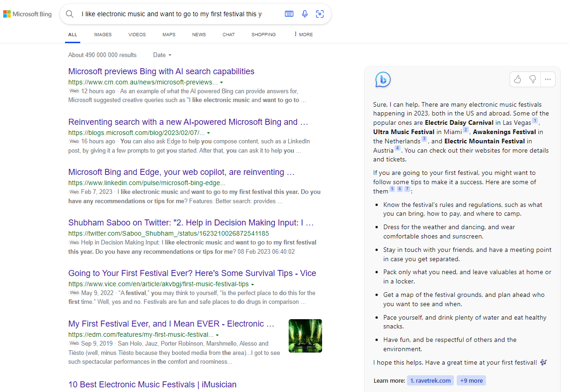Switch to the SHOPPING tab
The image size is (569, 392).
click(264, 34)
